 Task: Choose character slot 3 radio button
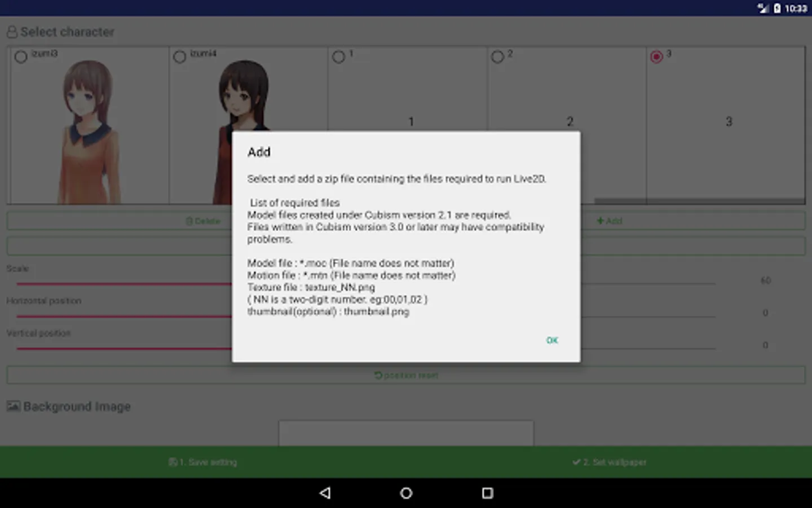pyautogui.click(x=656, y=57)
